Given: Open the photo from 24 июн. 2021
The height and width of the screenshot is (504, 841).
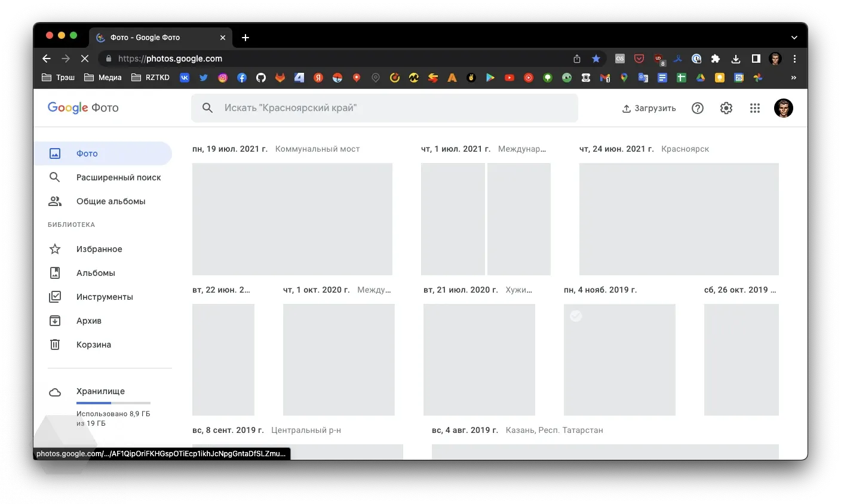Looking at the screenshot, I should 679,219.
